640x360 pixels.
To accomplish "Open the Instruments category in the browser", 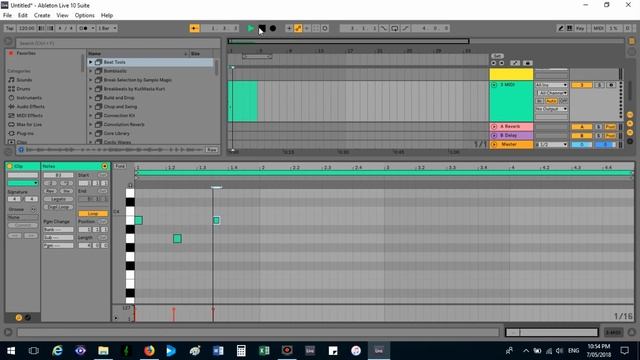I will coord(29,98).
